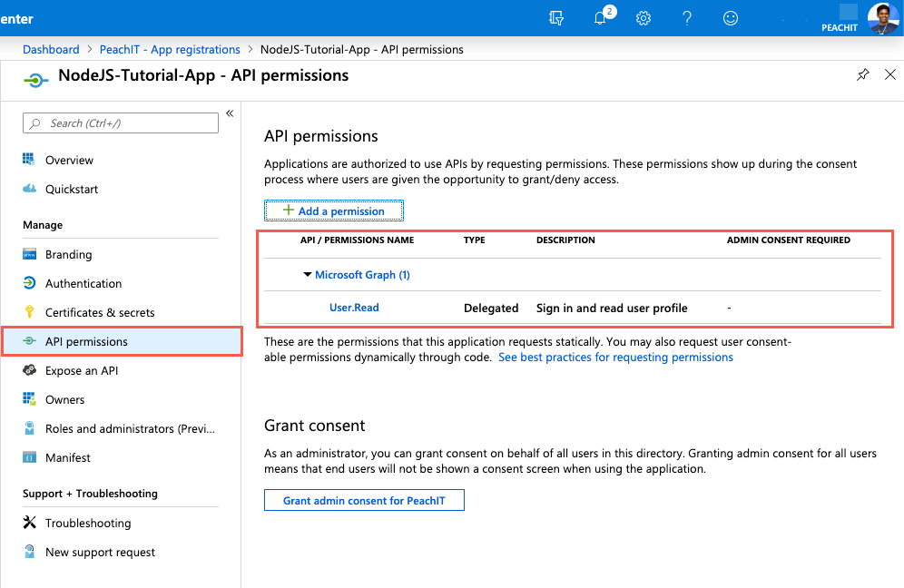Open the help question mark
Screen dimensions: 904x588
(687, 18)
